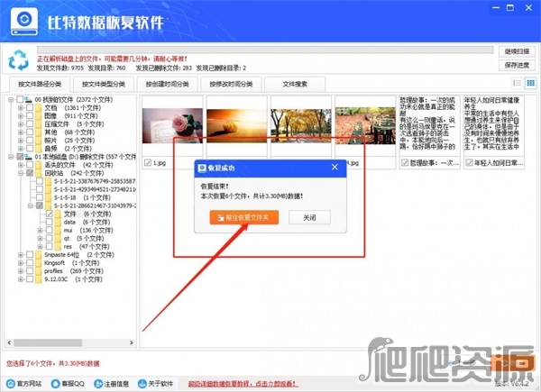
Task: Open the 文件搜索 tab
Action: point(295,84)
